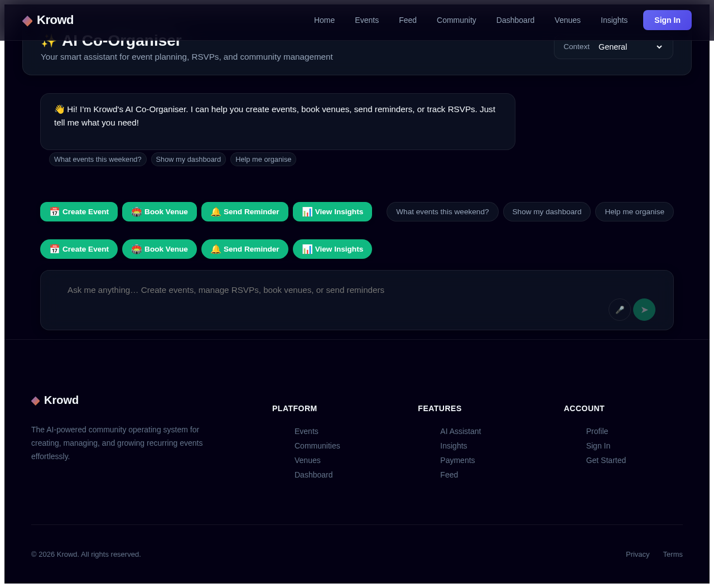Click Create Event in the row beside suggestion chips
This screenshot has height=588, width=714.
point(79,211)
